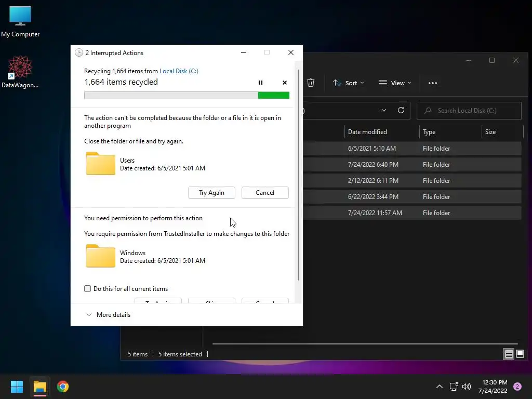
Task: Open volume control tray icon
Action: click(467, 387)
